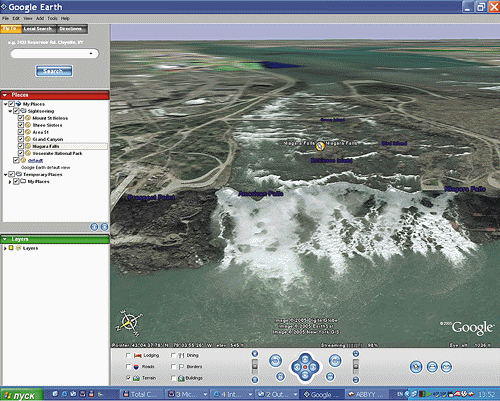Click first round button at Places panel bottom
Image resolution: width=500 pixels, height=401 pixels.
(x=94, y=227)
